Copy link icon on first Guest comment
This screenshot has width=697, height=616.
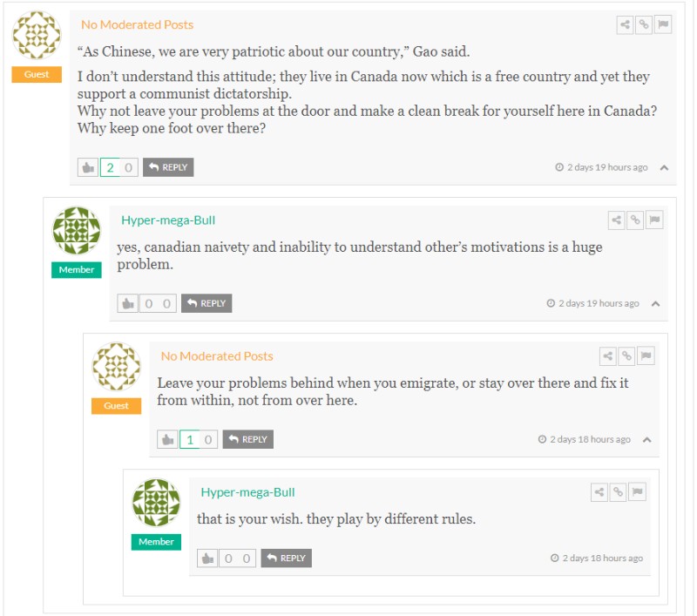(644, 25)
